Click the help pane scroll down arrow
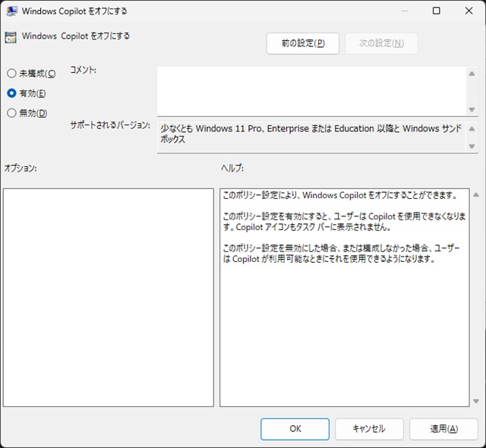This screenshot has width=486, height=448. 476,401
